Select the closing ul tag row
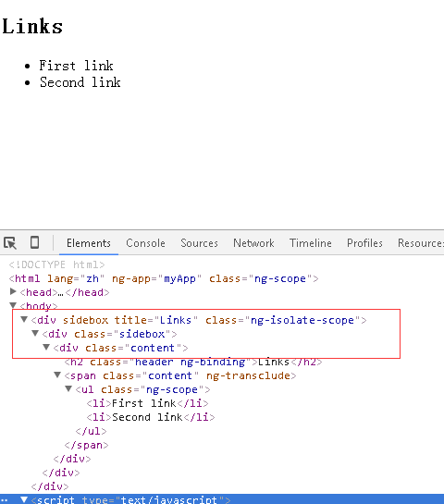 [x=91, y=431]
